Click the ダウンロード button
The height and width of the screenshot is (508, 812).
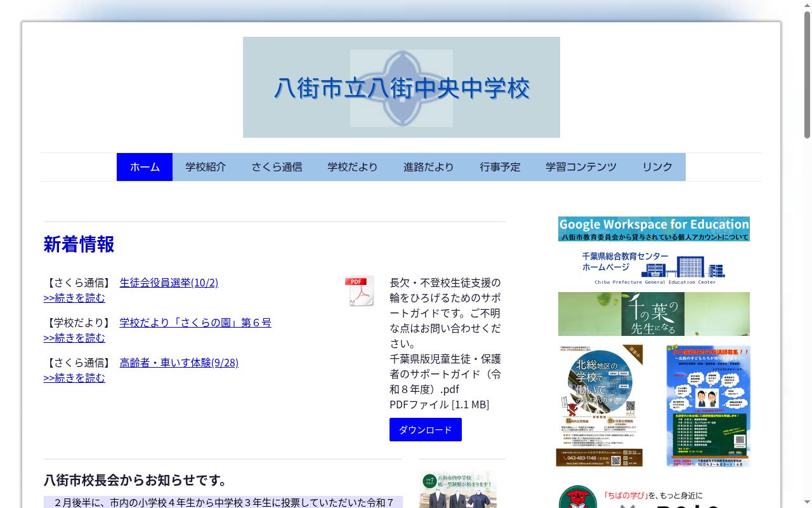click(x=426, y=429)
